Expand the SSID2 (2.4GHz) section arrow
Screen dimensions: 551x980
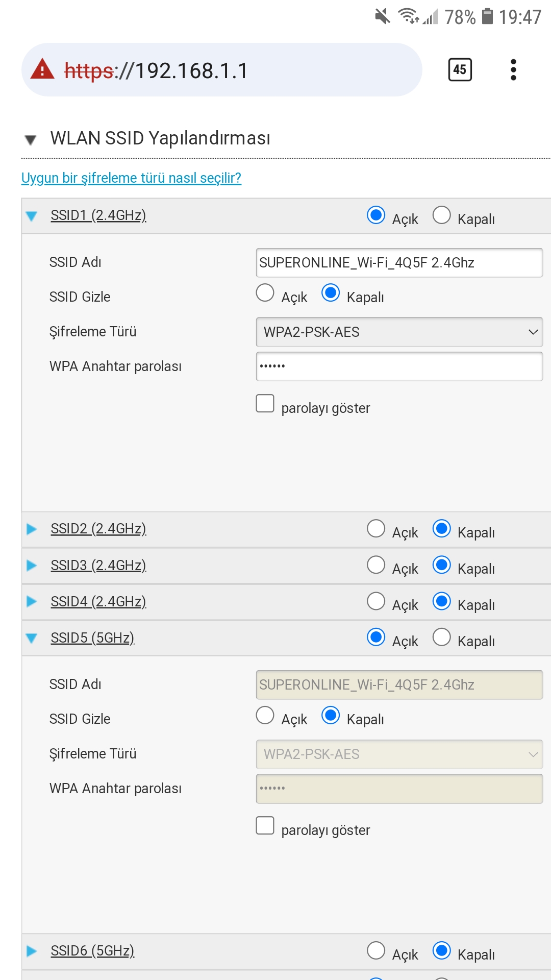32,529
